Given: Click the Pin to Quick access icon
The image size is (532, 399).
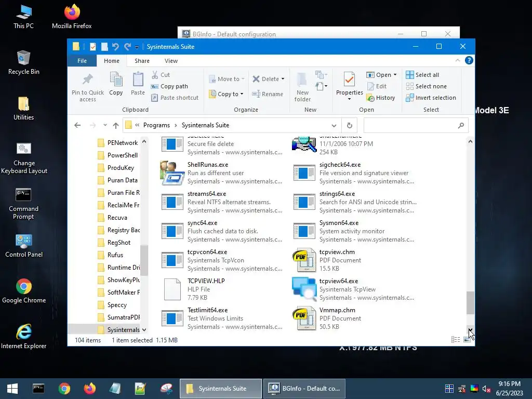Looking at the screenshot, I should pyautogui.click(x=87, y=80).
